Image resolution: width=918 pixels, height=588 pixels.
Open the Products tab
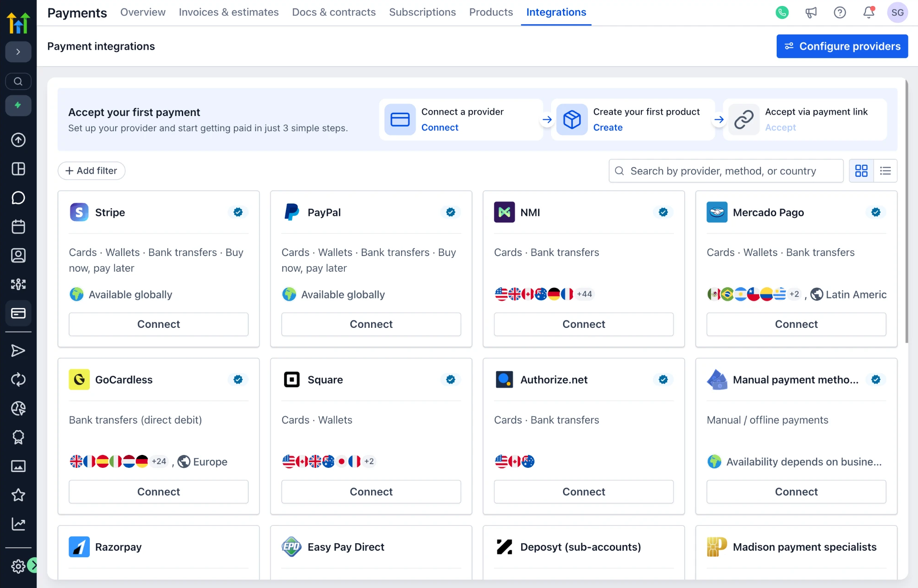pos(491,12)
